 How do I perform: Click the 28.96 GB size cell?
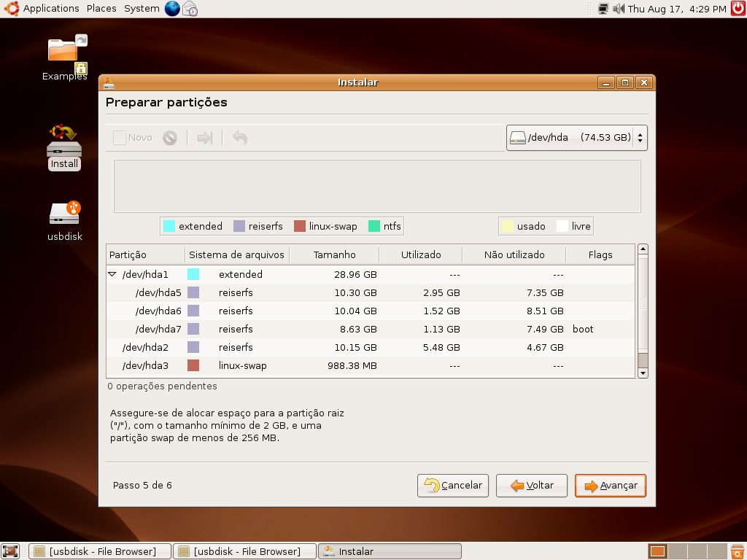click(355, 274)
